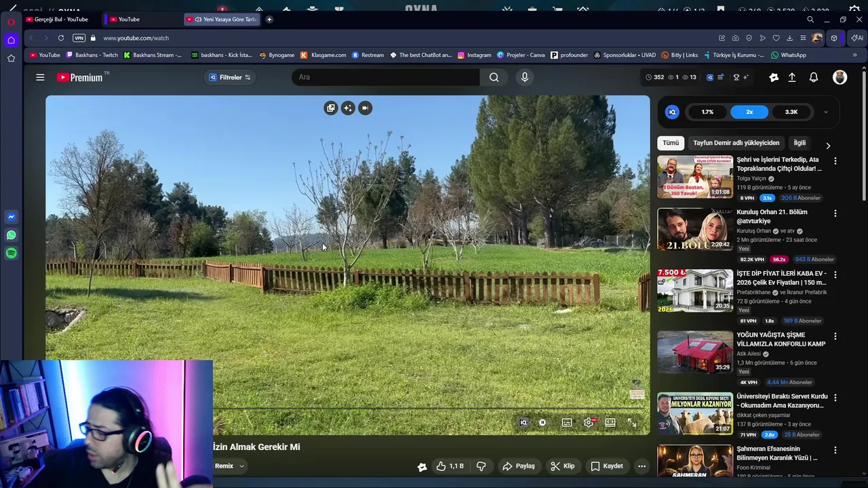
Task: Open Kuruluş Orhan 21. Bölüm thumbnail
Action: tap(695, 229)
